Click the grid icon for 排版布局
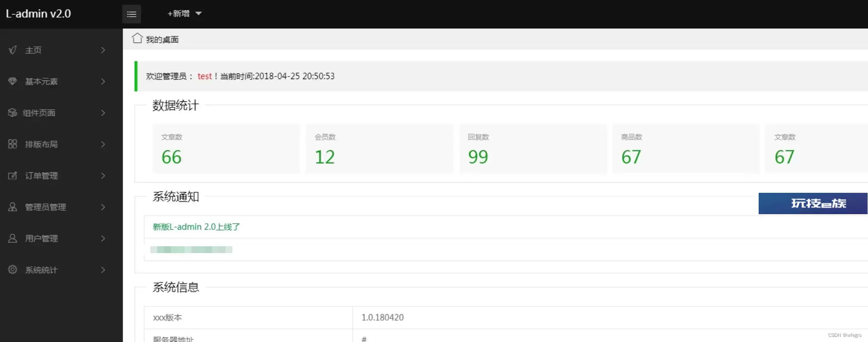Image resolution: width=868 pixels, height=342 pixels. pyautogui.click(x=13, y=144)
